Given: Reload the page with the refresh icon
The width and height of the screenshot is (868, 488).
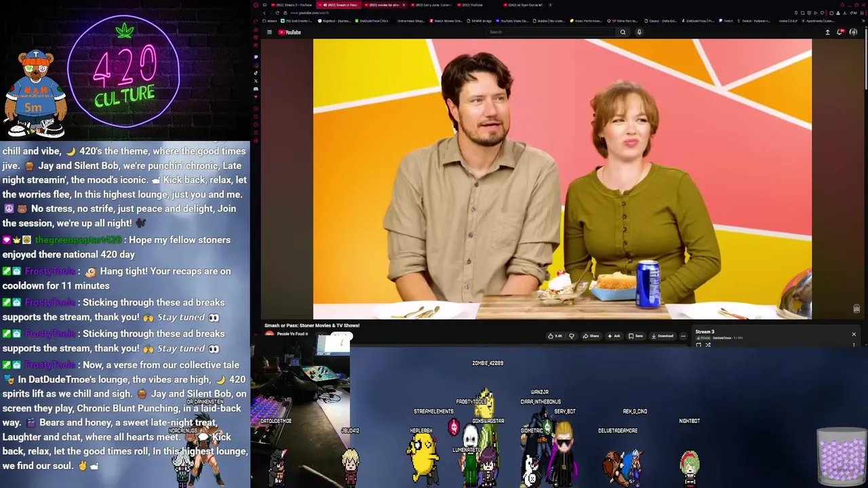Looking at the screenshot, I should coord(277,13).
